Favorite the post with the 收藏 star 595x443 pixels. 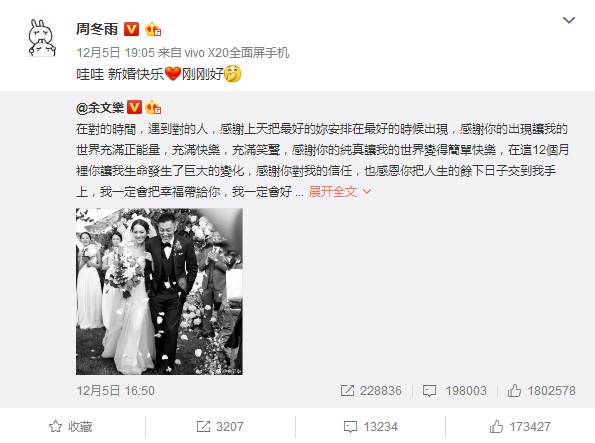click(x=71, y=427)
